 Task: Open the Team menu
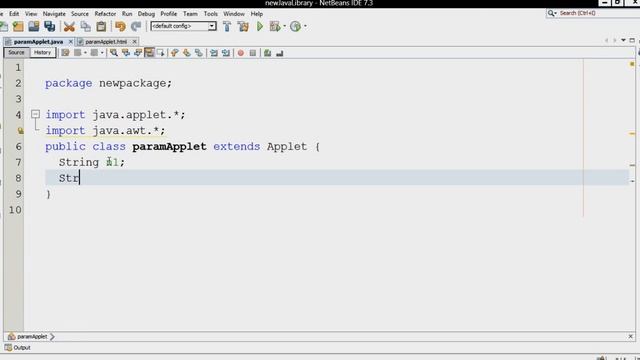pyautogui.click(x=190, y=14)
